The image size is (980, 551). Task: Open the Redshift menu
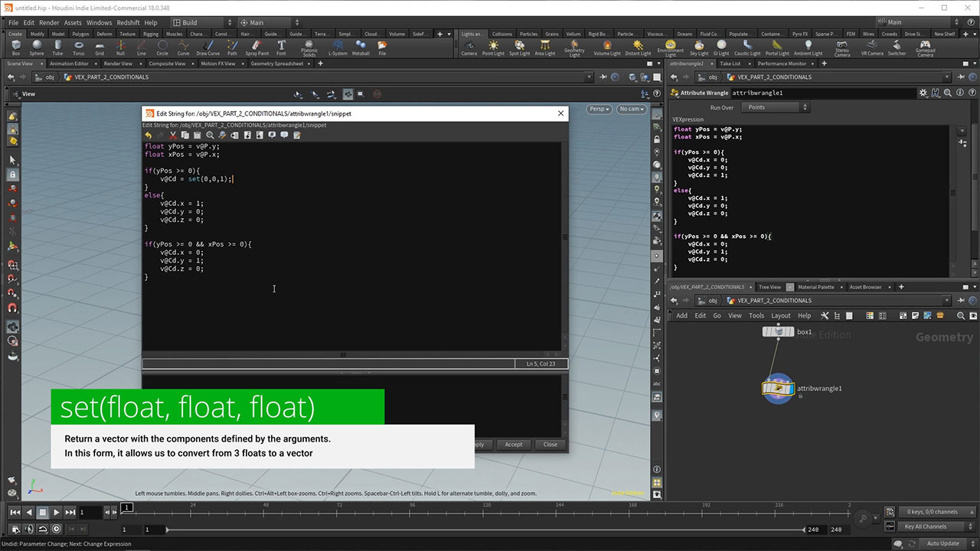click(x=128, y=22)
